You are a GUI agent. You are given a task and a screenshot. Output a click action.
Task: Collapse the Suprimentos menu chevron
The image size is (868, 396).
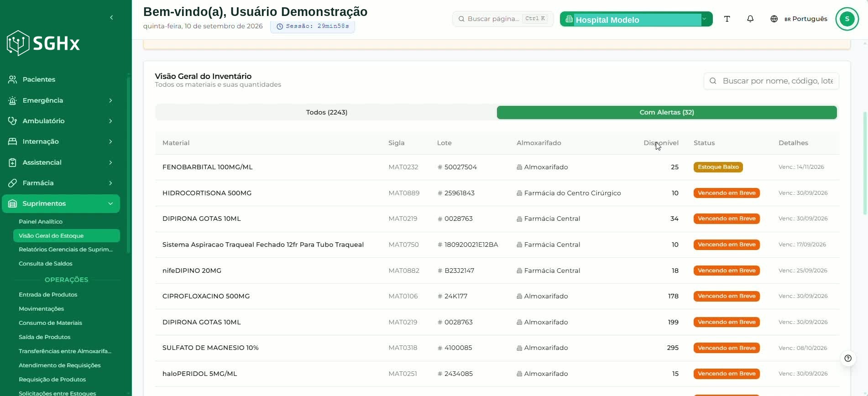(x=110, y=203)
